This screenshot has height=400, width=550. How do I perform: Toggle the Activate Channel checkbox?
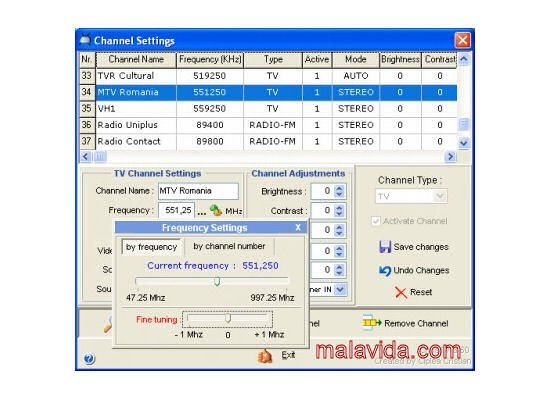pyautogui.click(x=376, y=221)
